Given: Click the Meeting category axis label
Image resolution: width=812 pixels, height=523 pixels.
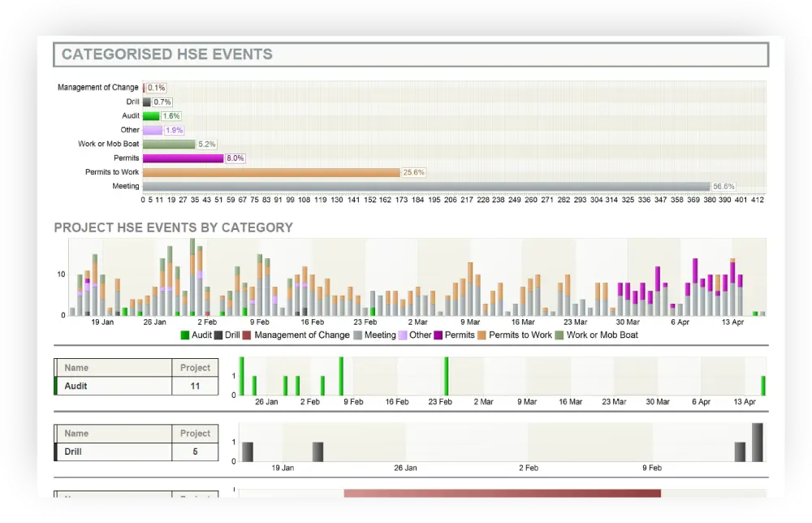Looking at the screenshot, I should (126, 186).
